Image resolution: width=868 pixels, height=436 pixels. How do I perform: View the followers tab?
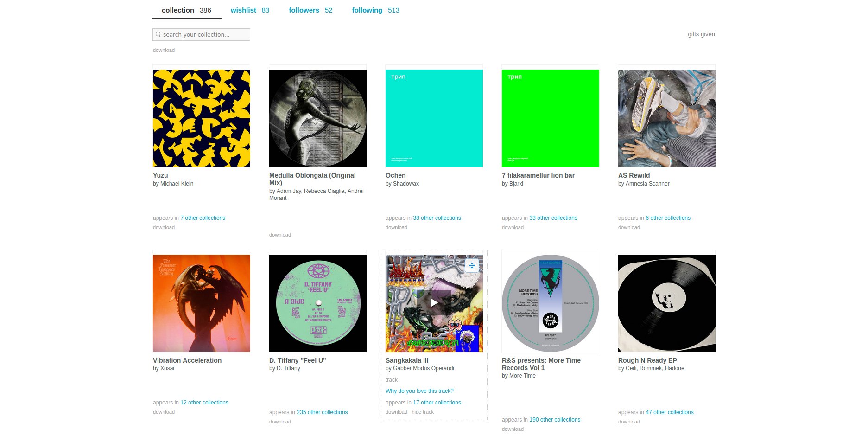pyautogui.click(x=310, y=10)
